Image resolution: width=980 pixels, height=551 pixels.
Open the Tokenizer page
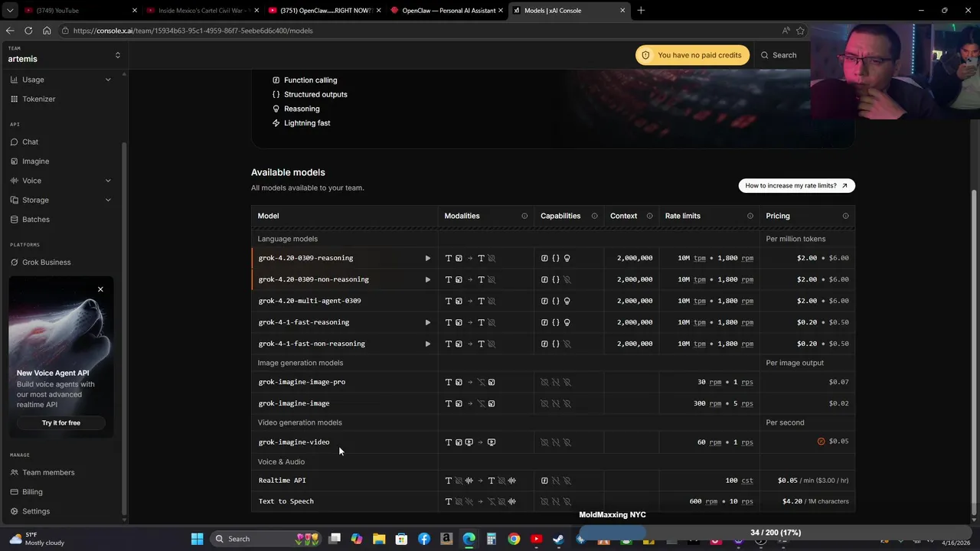[38, 99]
